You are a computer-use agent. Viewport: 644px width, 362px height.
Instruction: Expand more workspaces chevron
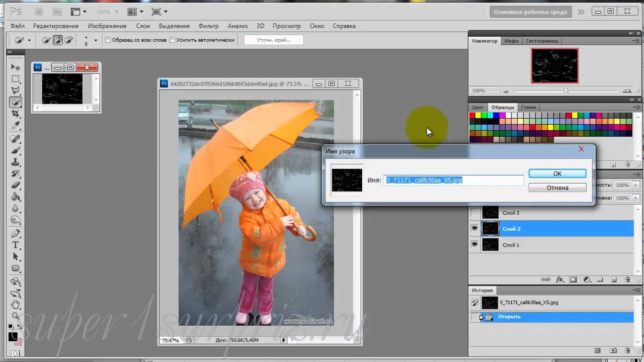click(581, 12)
